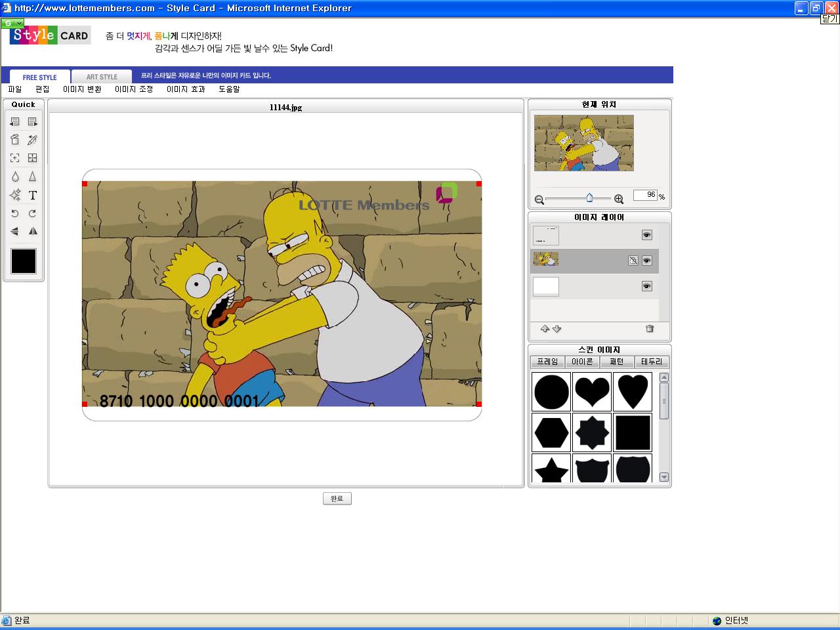This screenshot has width=840, height=630.
Task: Choose the water drop blur tool
Action: pyautogui.click(x=15, y=177)
